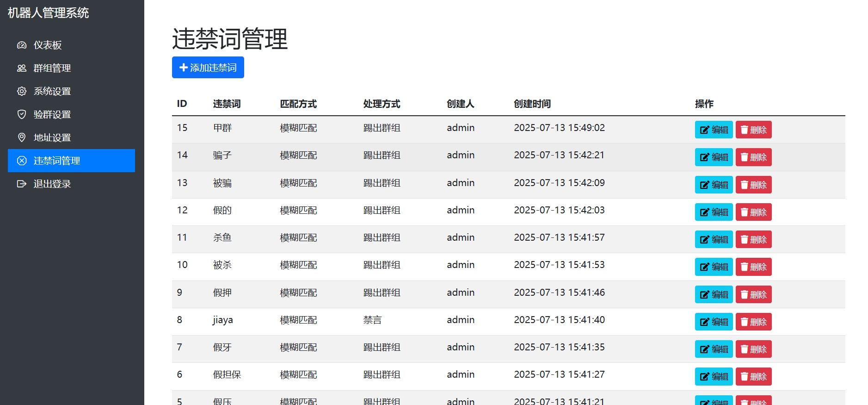
Task: Edit the banned word 甲群
Action: click(x=714, y=130)
